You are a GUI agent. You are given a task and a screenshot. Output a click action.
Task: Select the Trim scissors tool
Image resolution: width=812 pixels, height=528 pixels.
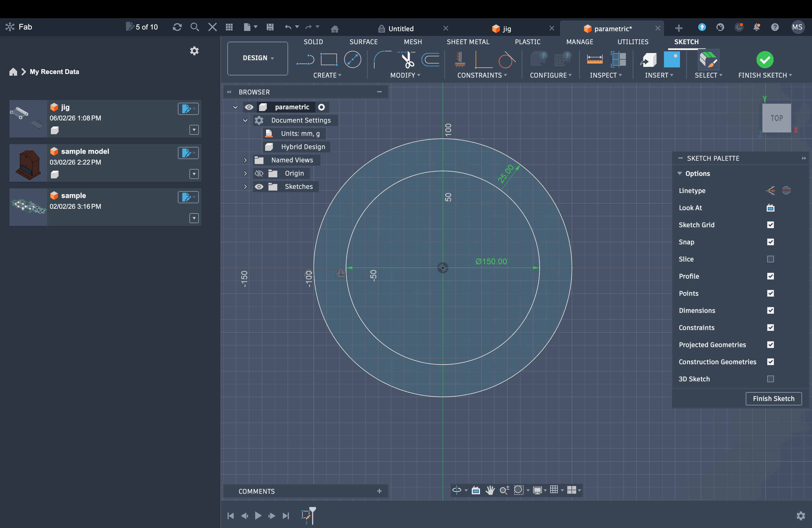click(407, 60)
